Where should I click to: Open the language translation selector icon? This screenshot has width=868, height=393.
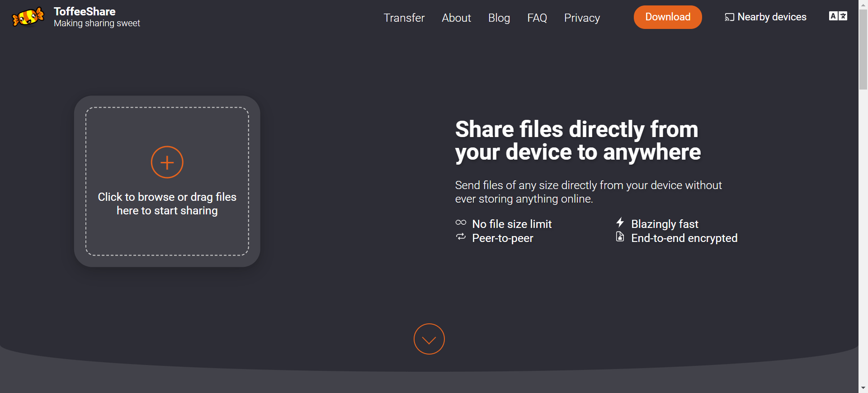838,16
